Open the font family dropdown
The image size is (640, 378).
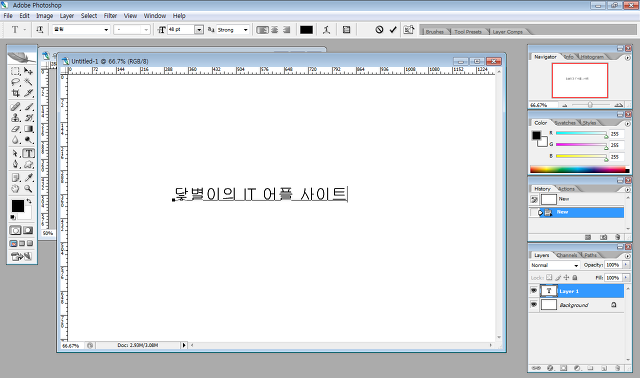[106, 30]
